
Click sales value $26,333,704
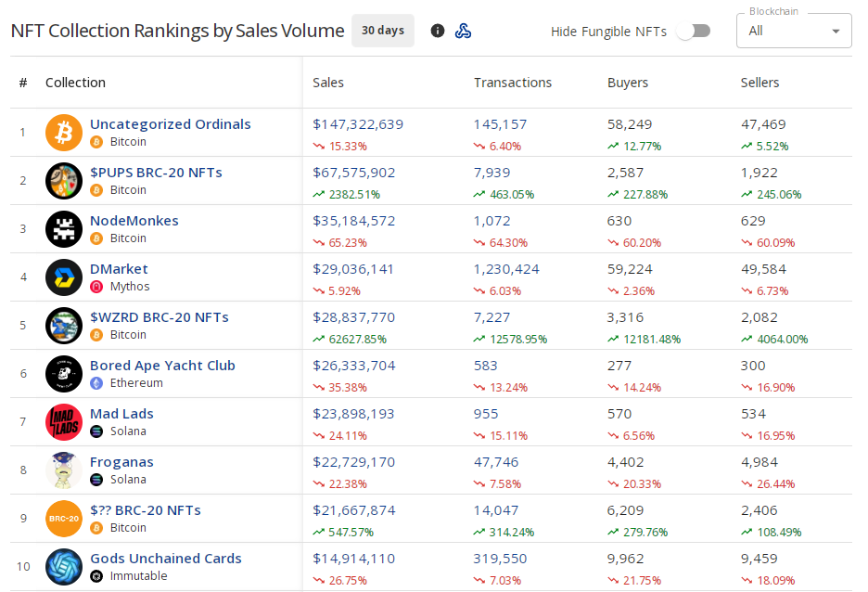click(x=354, y=365)
